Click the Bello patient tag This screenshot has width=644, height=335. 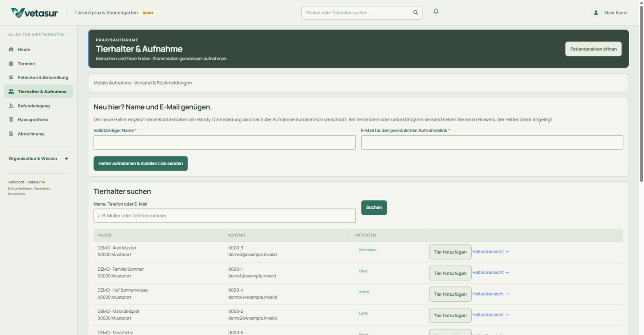click(363, 271)
